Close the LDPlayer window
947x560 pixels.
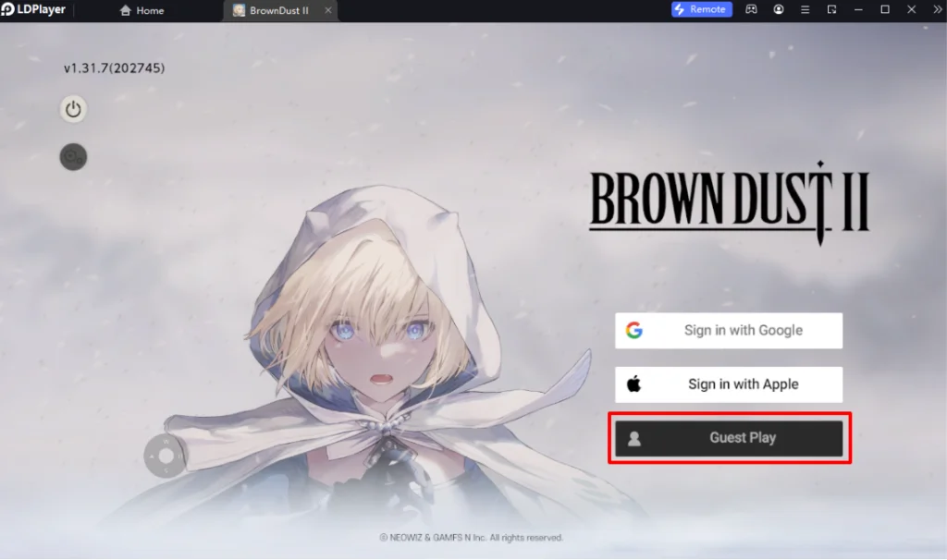point(911,9)
